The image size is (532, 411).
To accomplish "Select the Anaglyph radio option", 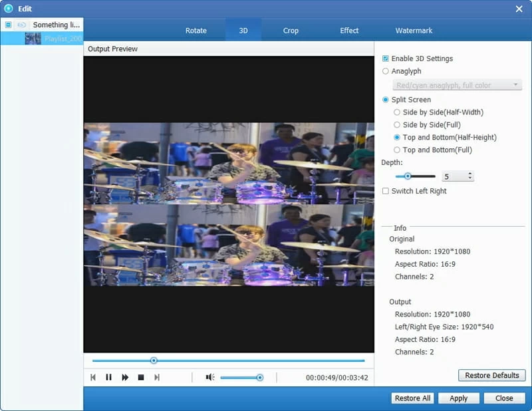I will click(386, 71).
